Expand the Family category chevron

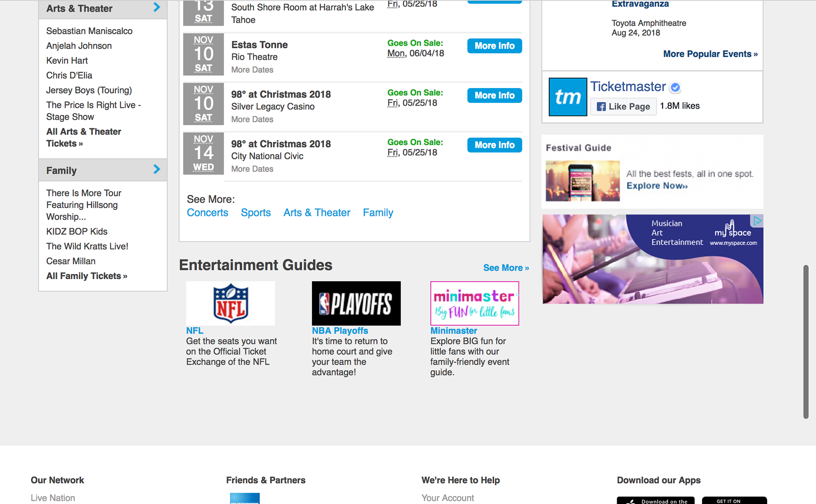click(x=157, y=170)
